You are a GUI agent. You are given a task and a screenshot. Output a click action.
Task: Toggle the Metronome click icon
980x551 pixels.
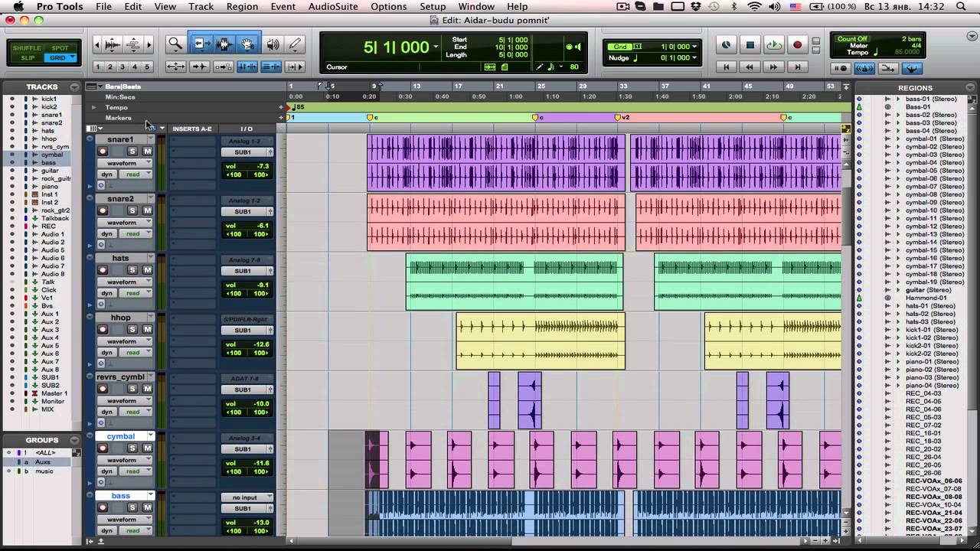[864, 68]
